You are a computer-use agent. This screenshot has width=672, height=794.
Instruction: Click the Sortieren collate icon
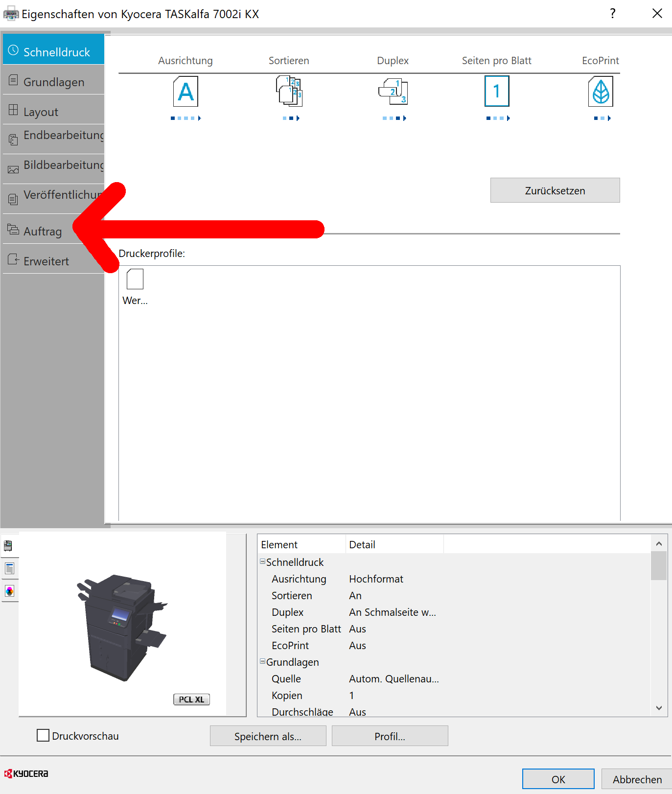pos(289,92)
